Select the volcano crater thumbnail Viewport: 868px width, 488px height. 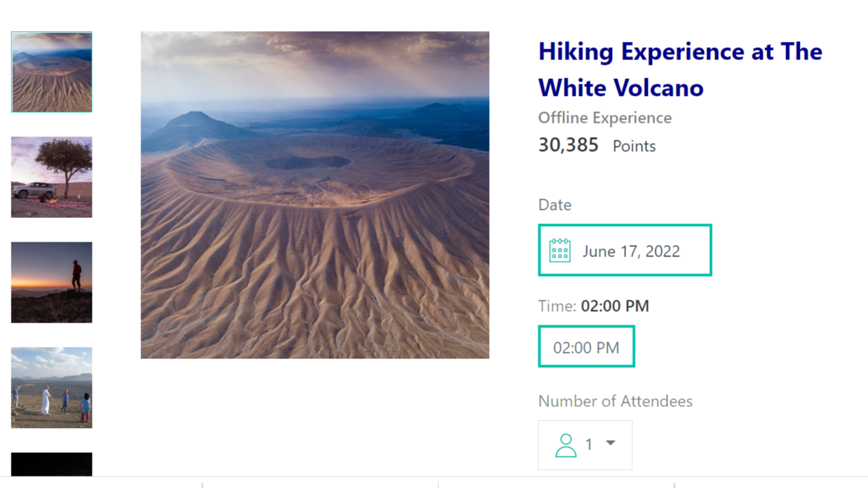51,72
